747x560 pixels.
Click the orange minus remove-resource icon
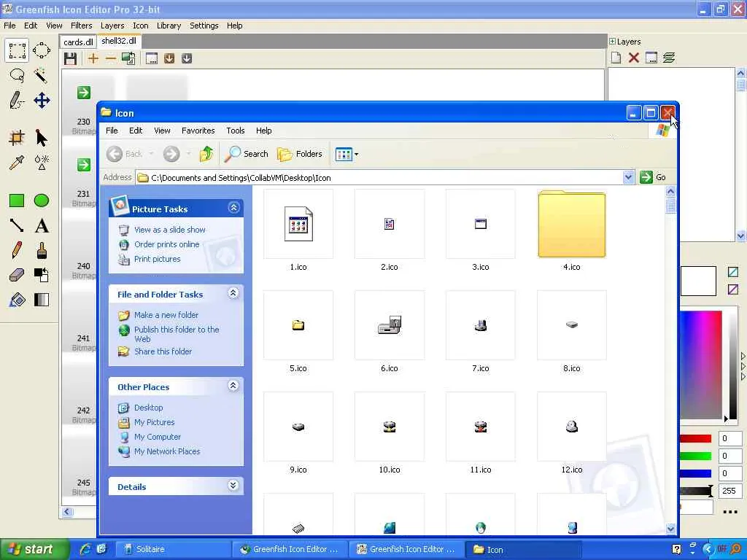111,58
